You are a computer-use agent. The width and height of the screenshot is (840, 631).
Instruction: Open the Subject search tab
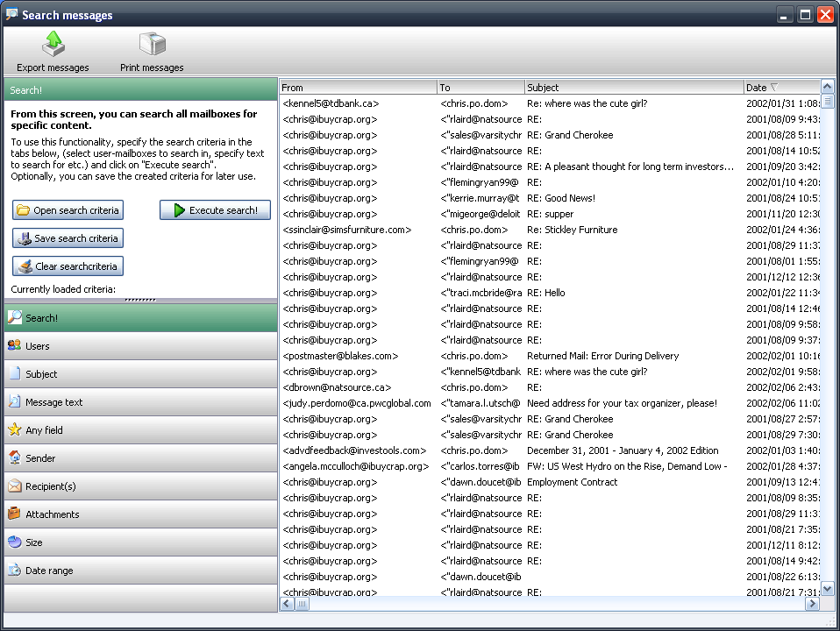140,374
